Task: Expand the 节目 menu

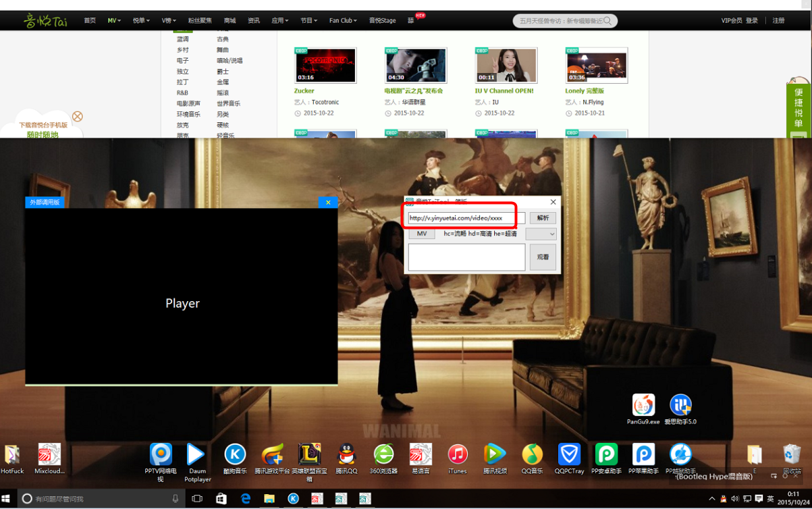Action: click(308, 21)
